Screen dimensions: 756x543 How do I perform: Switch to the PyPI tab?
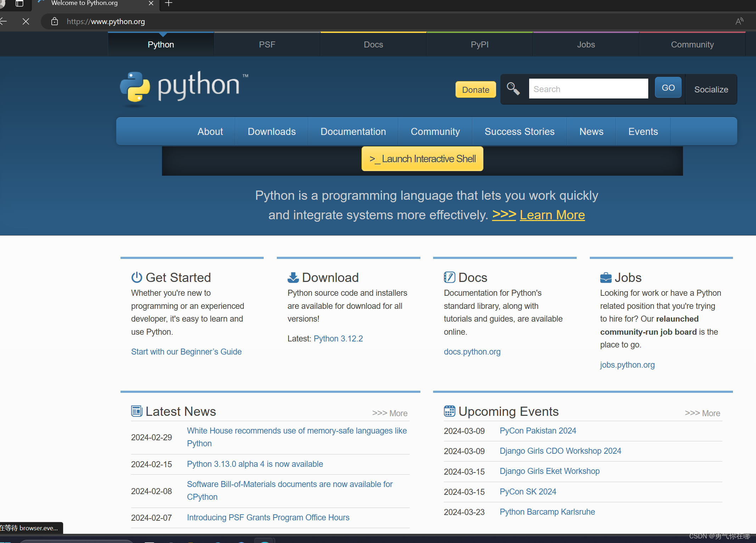480,44
